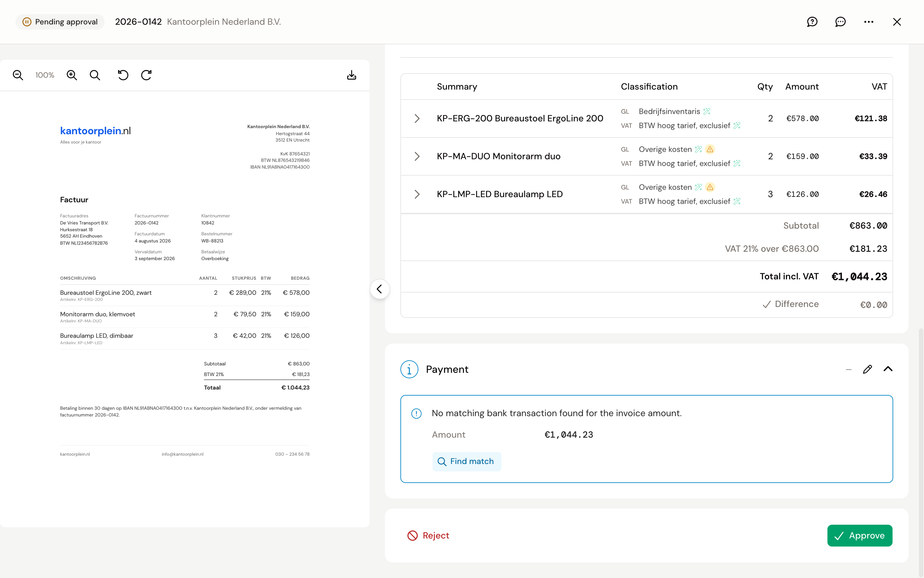Click warning icon next to Monitorarm Overige kosten
The width and height of the screenshot is (924, 578).
tap(710, 149)
